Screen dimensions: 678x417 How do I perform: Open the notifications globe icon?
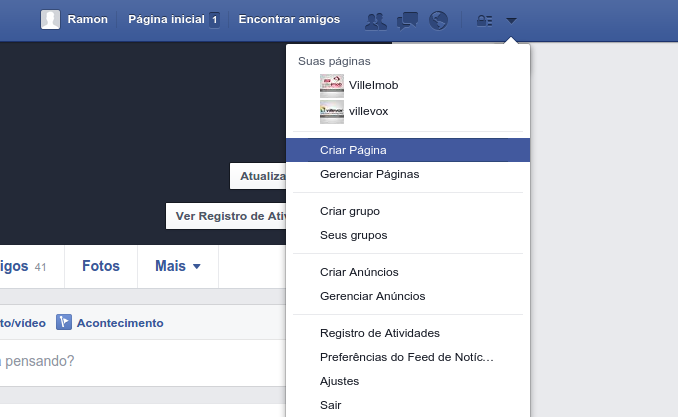(438, 20)
